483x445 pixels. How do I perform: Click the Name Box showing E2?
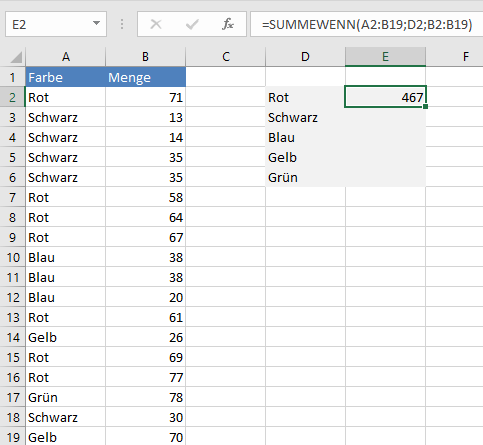coord(56,24)
